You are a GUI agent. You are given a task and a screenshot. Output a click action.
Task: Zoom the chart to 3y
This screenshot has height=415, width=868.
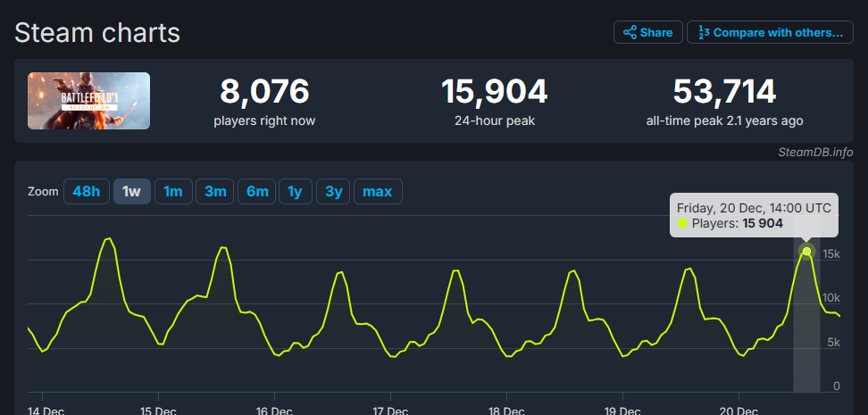pos(333,192)
